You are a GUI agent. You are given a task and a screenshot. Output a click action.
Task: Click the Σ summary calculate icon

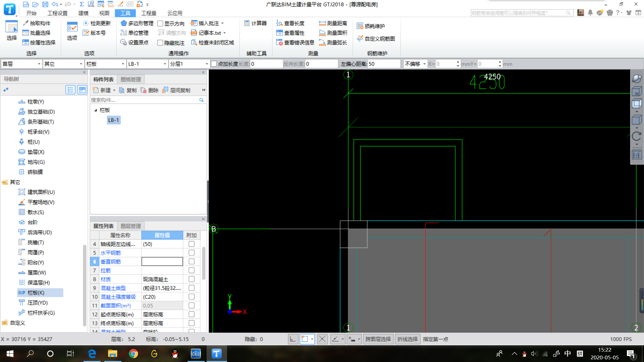click(82, 4)
